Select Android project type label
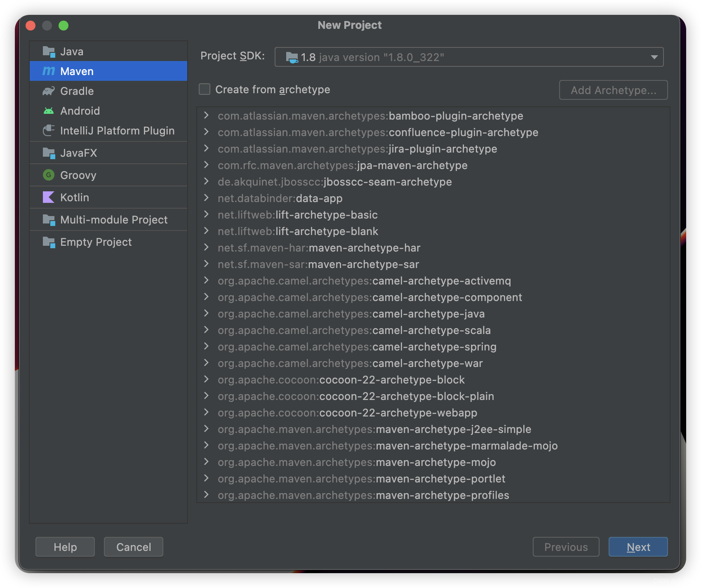The image size is (701, 588). click(80, 111)
